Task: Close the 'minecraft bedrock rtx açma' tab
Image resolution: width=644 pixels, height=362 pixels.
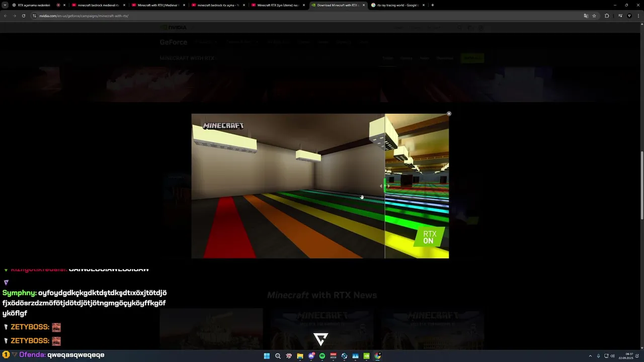Action: pos(244,5)
